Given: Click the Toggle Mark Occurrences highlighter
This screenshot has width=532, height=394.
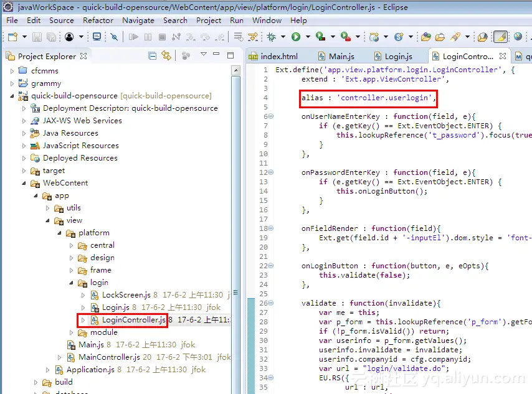Looking at the screenshot, I should 500,37.
